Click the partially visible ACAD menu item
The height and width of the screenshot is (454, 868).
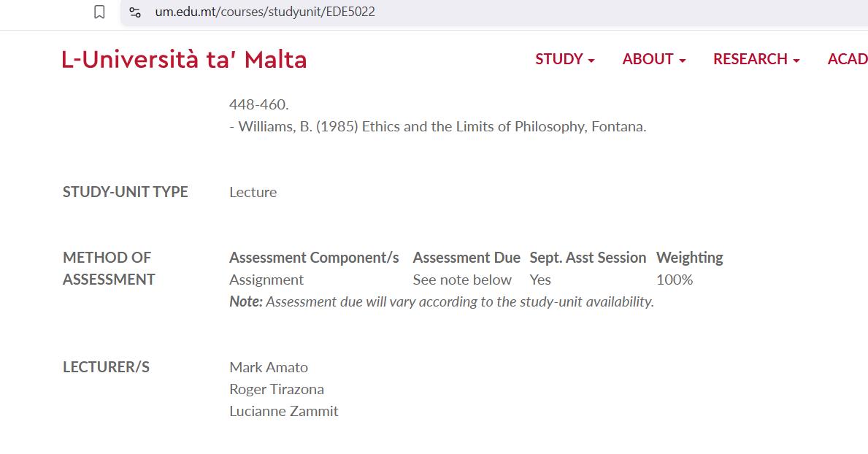coord(847,59)
